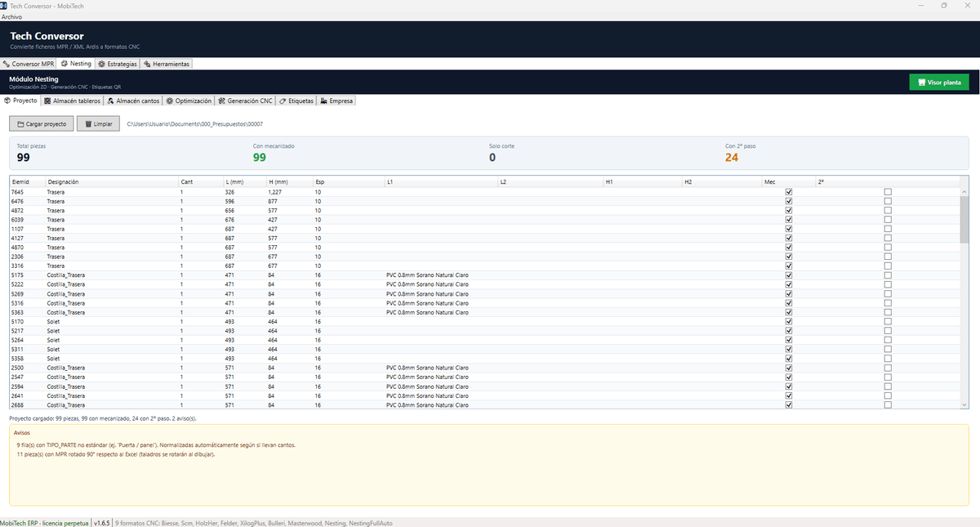980x527 pixels.
Task: Click the Limpiar trash button
Action: (99, 123)
